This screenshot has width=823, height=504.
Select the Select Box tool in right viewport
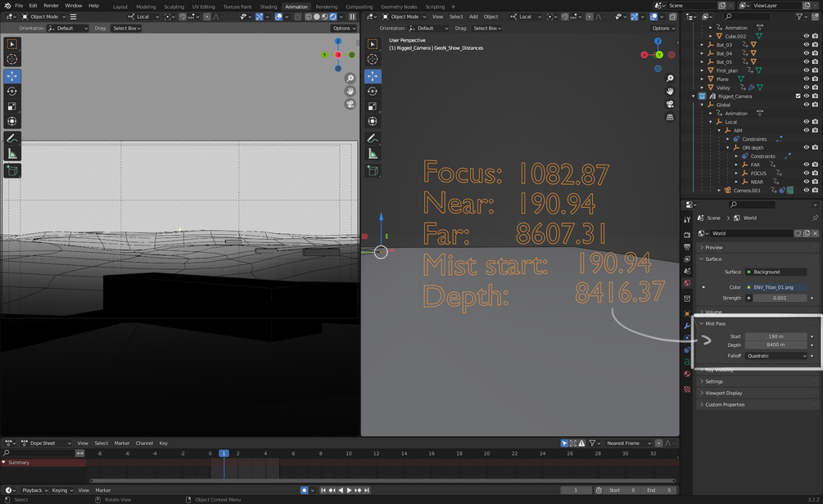373,44
